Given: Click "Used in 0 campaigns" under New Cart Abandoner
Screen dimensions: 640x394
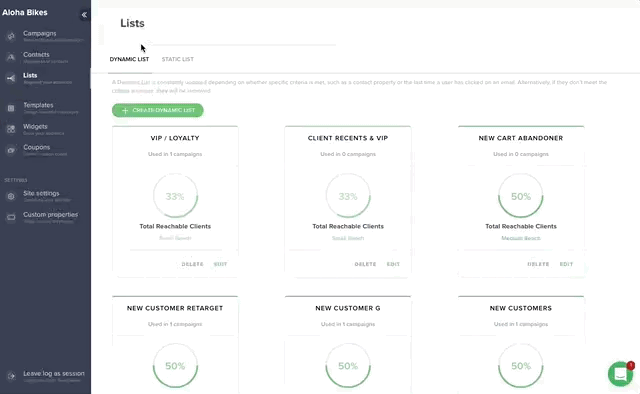Looking at the screenshot, I should pyautogui.click(x=521, y=154).
